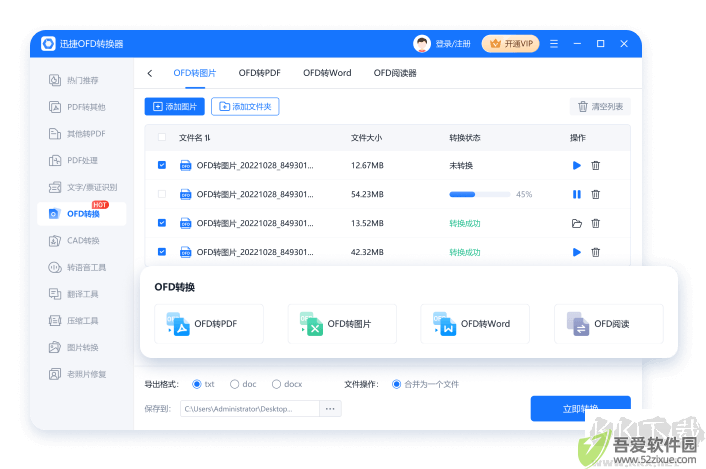Click the OFD转图片 card

pos(342,324)
